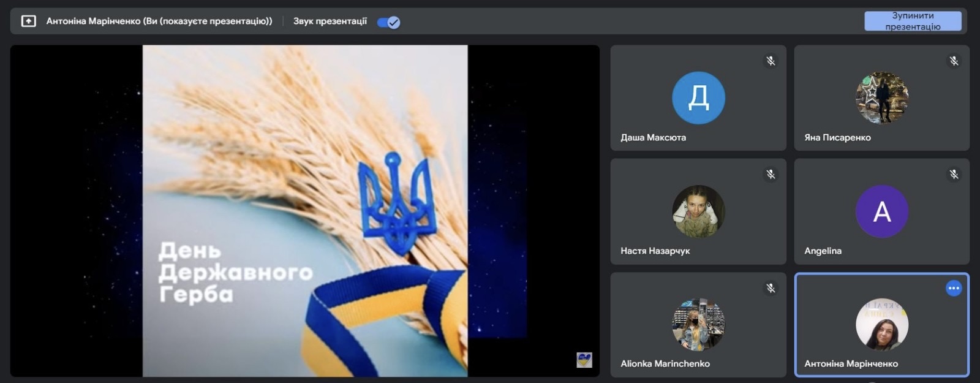The width and height of the screenshot is (980, 383).
Task: Click the Alionka Marinchenko name label
Action: click(665, 363)
